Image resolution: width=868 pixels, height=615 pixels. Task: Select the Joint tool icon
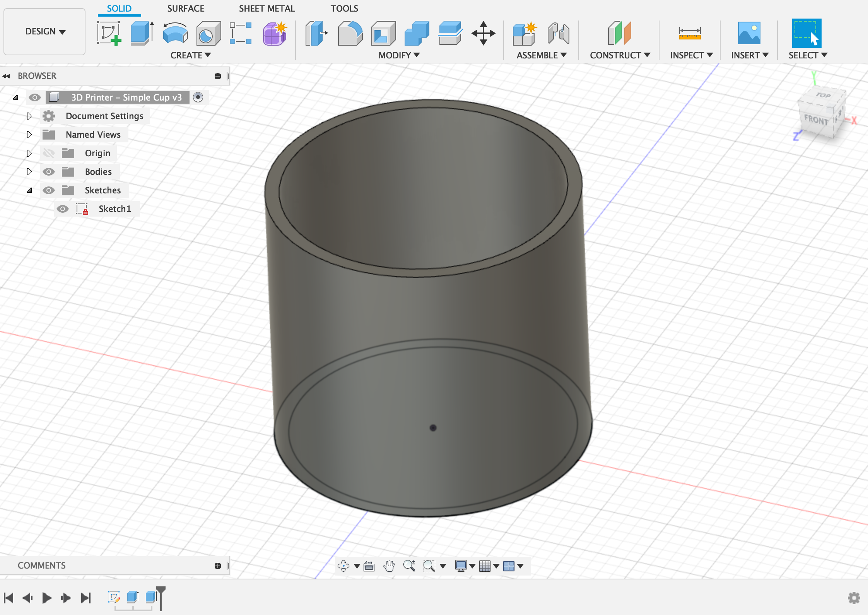click(558, 33)
